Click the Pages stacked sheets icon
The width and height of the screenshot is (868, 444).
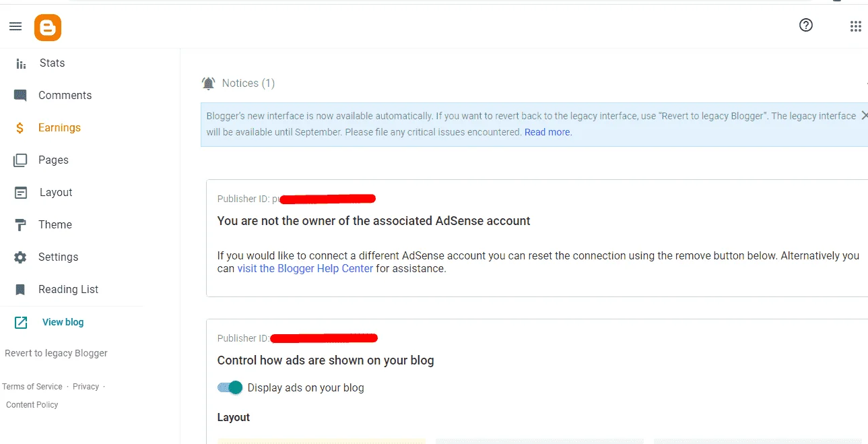point(20,160)
